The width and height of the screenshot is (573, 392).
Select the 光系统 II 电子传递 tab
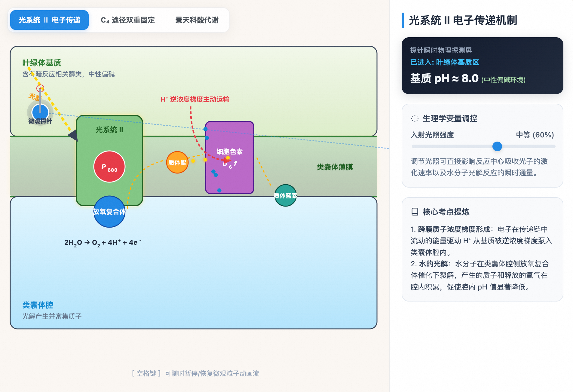[49, 20]
